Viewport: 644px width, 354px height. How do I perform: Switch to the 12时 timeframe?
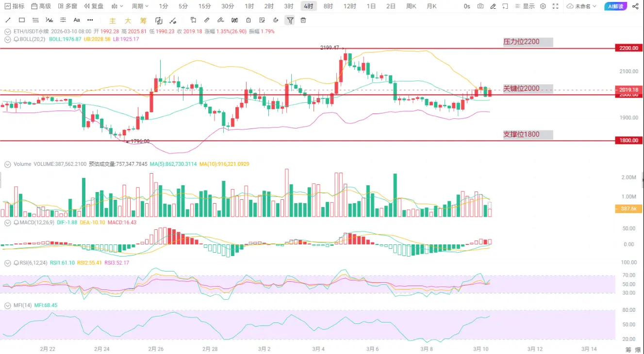pos(349,6)
